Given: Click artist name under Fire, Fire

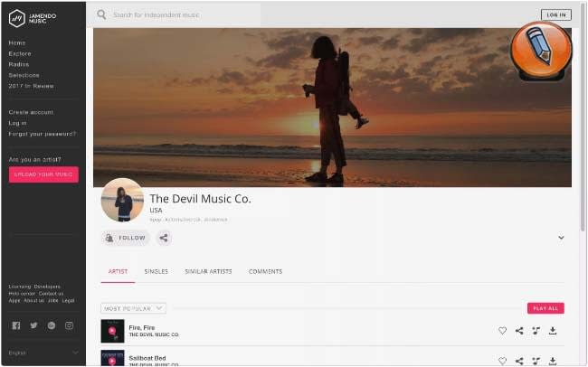Looking at the screenshot, I should [154, 334].
